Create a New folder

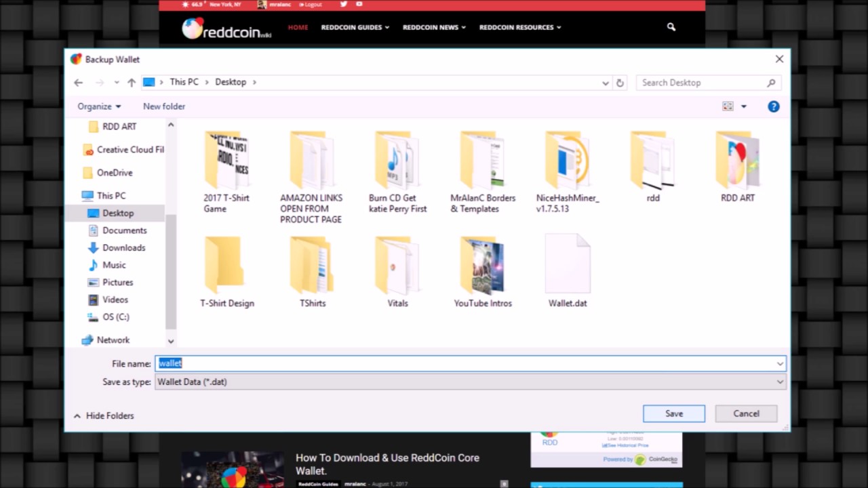click(164, 106)
